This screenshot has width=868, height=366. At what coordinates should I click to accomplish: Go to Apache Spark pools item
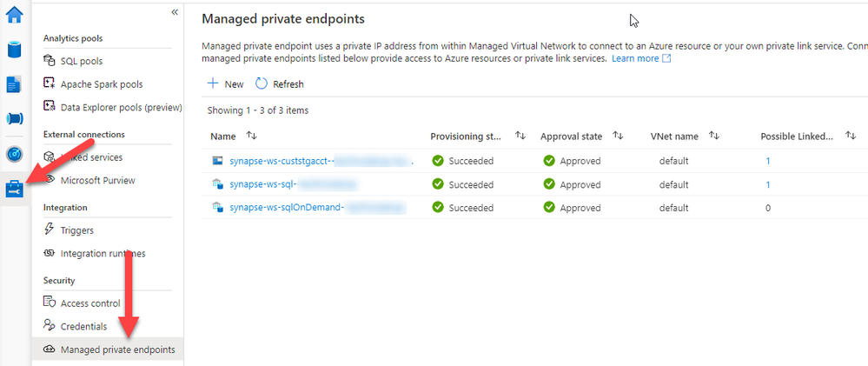click(101, 84)
